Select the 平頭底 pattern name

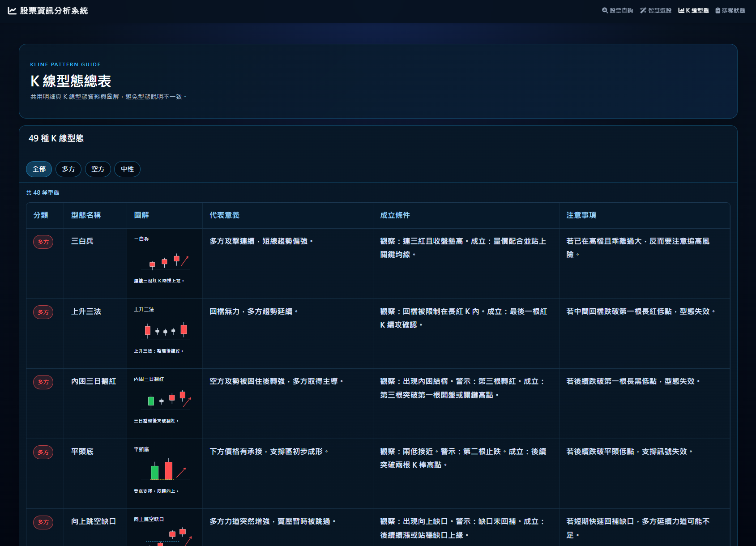pyautogui.click(x=82, y=452)
